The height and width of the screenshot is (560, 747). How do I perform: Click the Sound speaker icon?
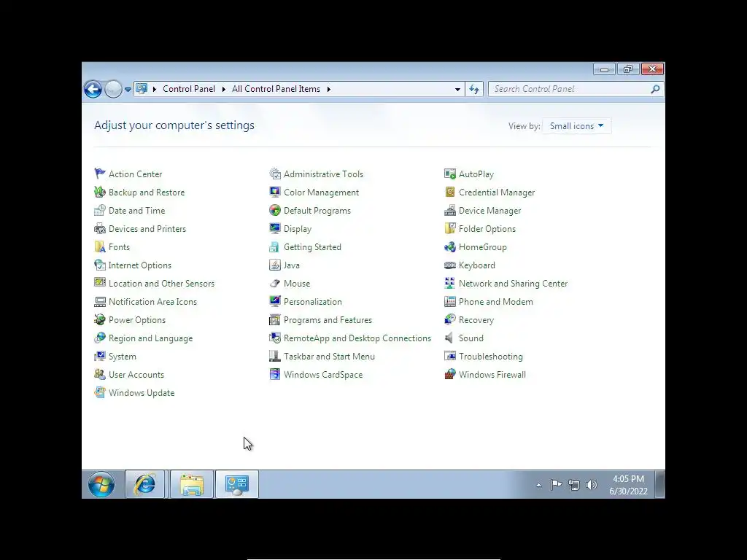[449, 338]
